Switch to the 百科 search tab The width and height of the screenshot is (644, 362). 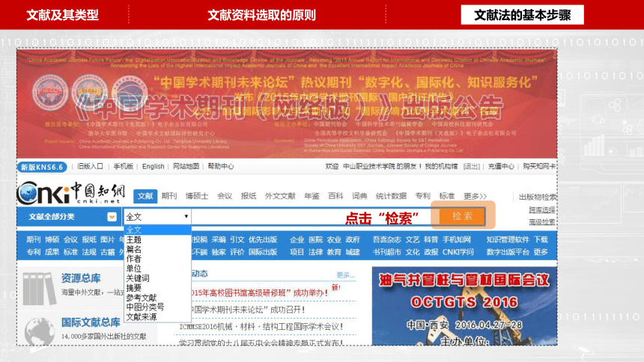pos(335,196)
